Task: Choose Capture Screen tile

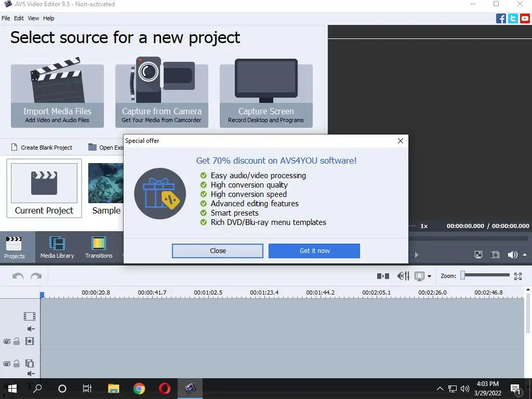Action: 266,92
